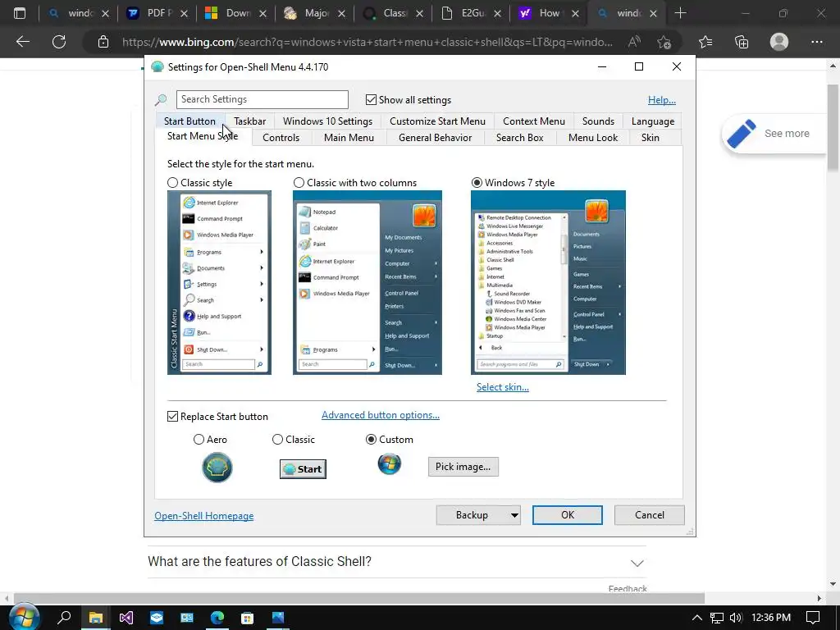Screen dimensions: 840x630
Task: Click the volume speaker tray icon
Action: click(736, 618)
